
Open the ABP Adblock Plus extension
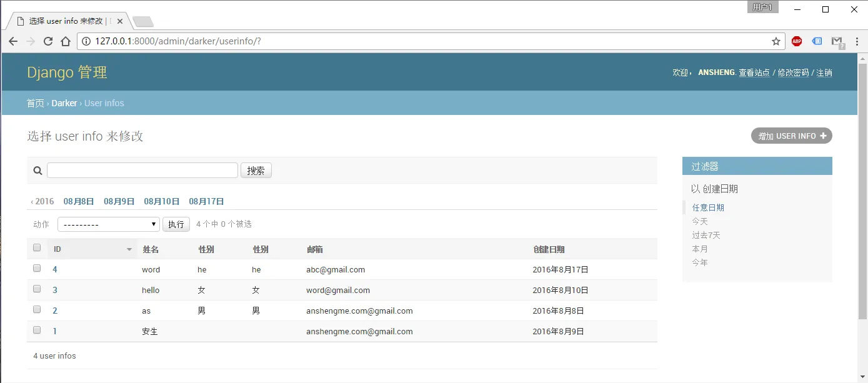[797, 41]
